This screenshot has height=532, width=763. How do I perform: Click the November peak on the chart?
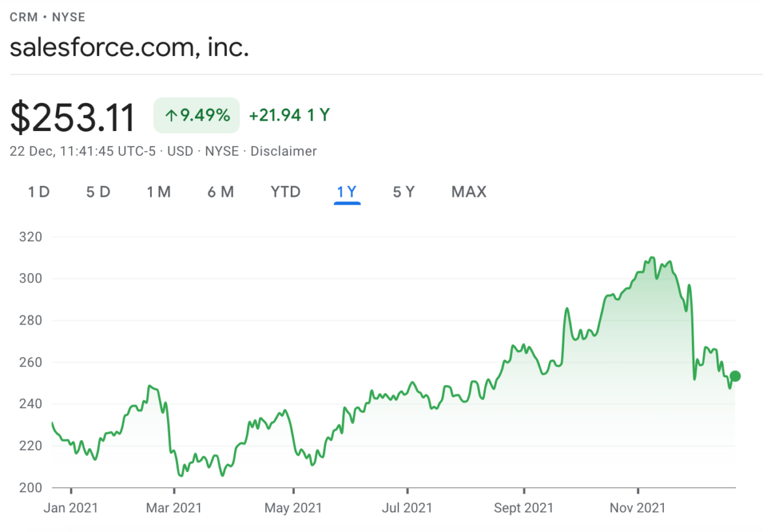653,258
